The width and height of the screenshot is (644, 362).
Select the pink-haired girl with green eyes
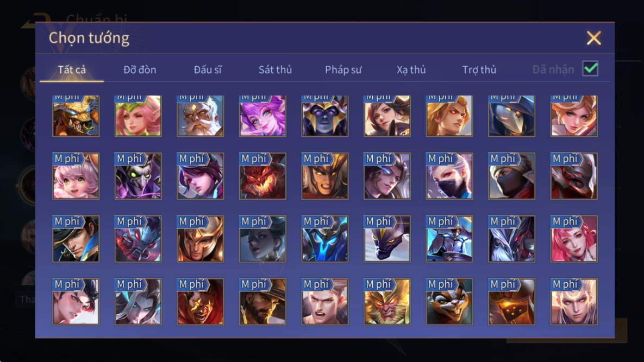[x=76, y=176]
